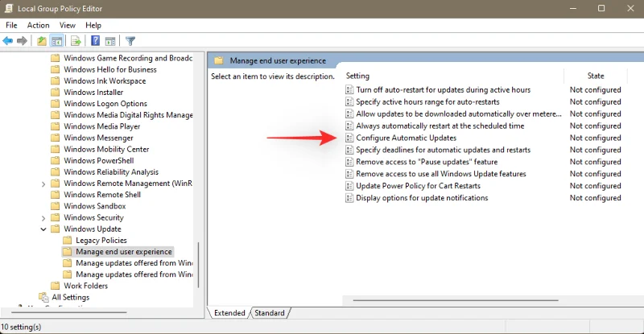Click the tree pane vertical scrollbar
The width and height of the screenshot is (644, 334).
click(x=198, y=265)
